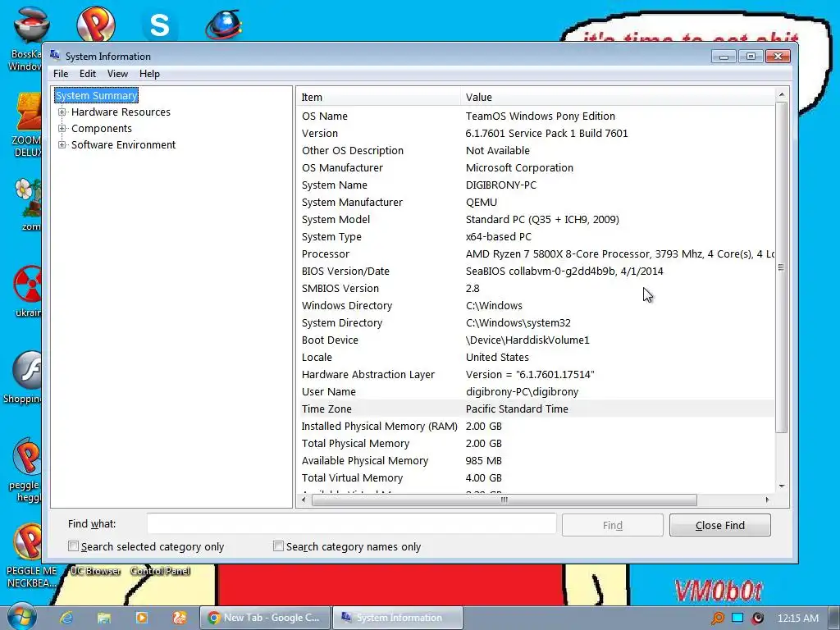This screenshot has width=840, height=630.
Task: Open the Peggle red P desktop icon at top
Action: point(95,24)
